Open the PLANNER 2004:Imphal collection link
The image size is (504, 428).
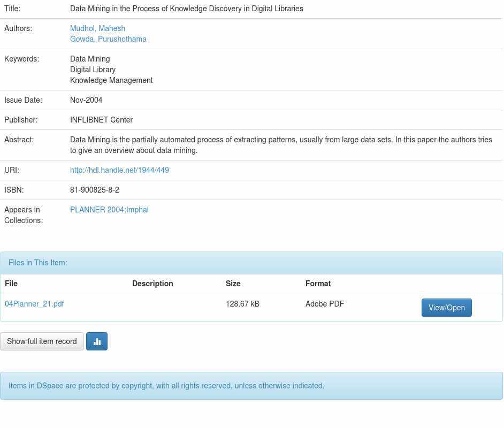[x=109, y=210]
